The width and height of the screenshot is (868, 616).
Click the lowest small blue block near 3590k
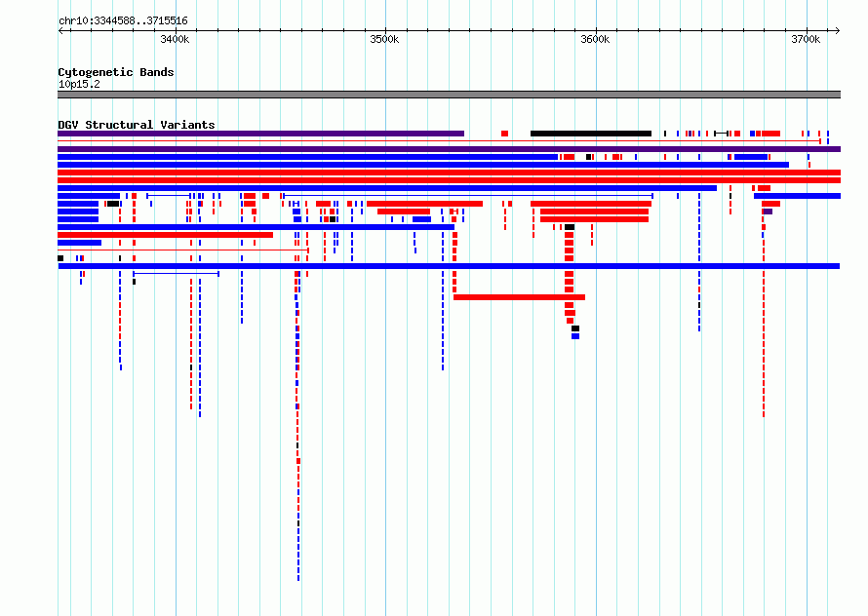(575, 336)
